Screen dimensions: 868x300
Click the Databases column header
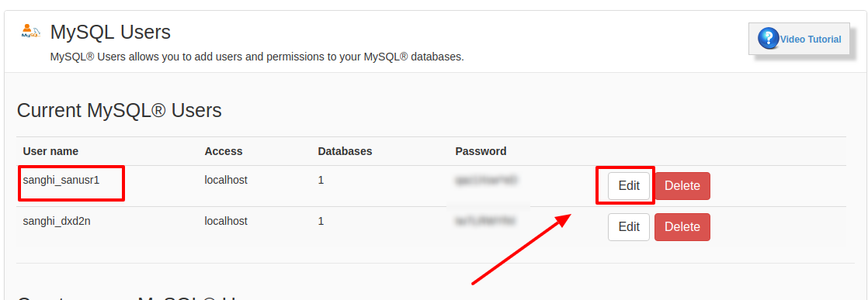pyautogui.click(x=345, y=151)
